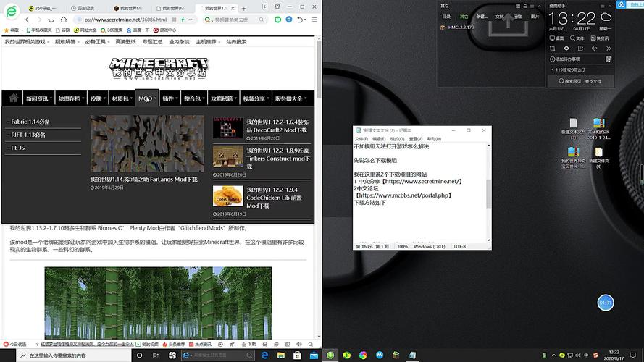This screenshot has width=644, height=362.
Task: Click the blue grid extension icon in toolbar
Action: pos(289,20)
